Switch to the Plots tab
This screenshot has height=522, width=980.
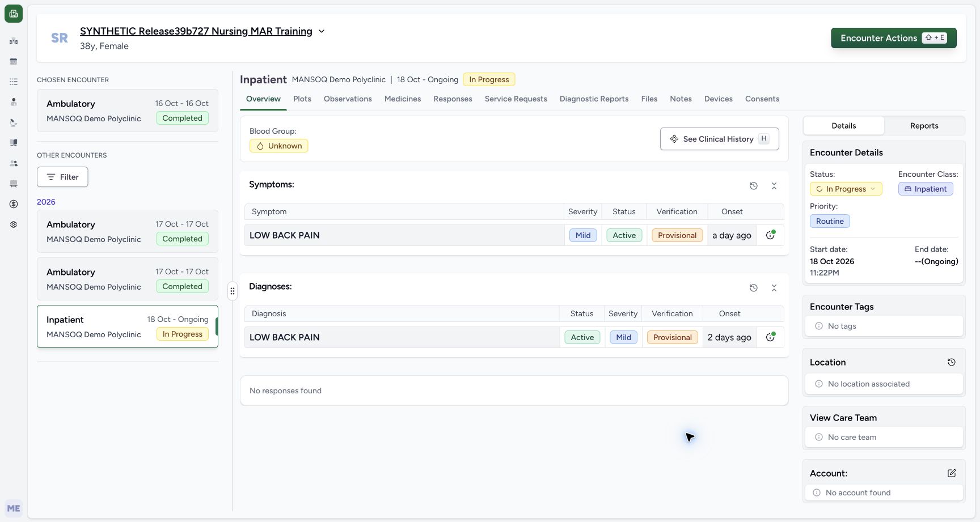(x=302, y=99)
